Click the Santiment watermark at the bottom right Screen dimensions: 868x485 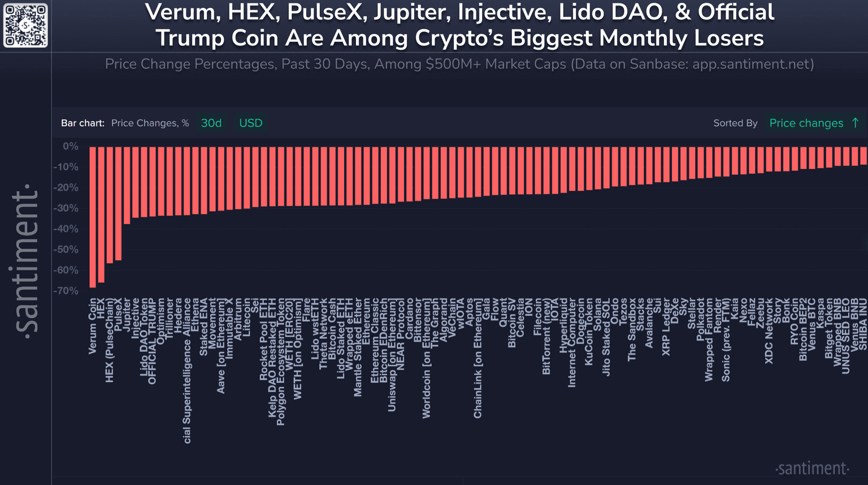click(812, 468)
